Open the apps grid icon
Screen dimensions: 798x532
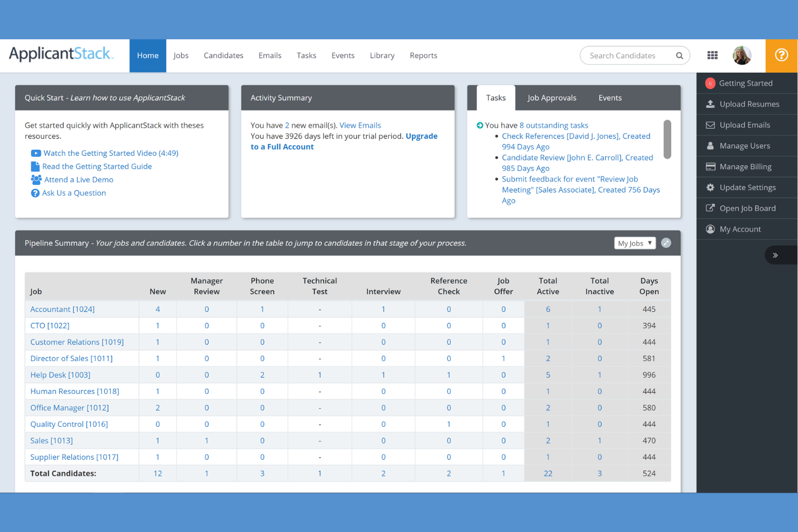(x=712, y=55)
